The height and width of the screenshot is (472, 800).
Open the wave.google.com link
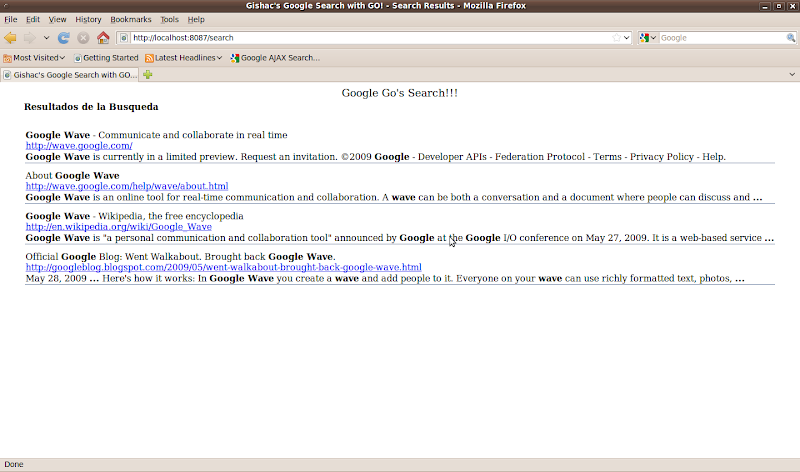[x=79, y=146]
